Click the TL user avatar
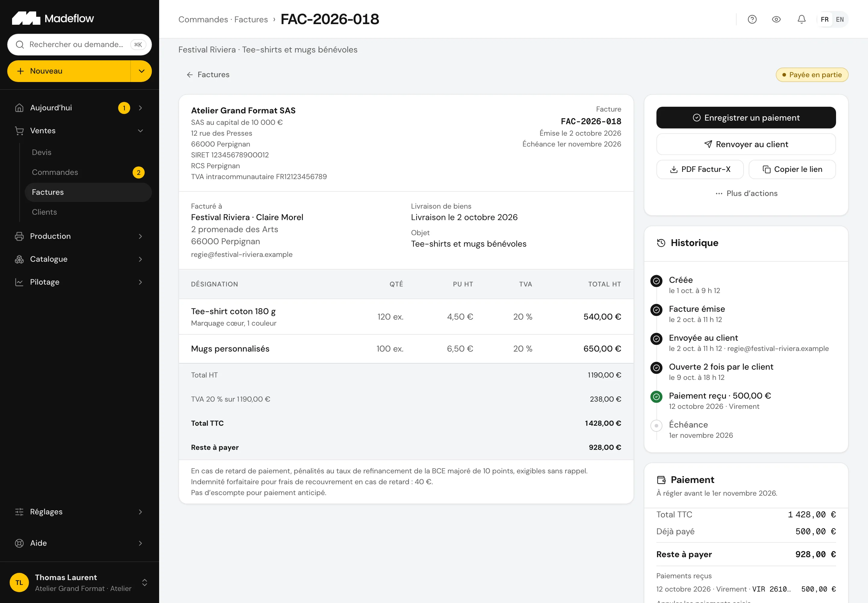The image size is (868, 603). tap(19, 582)
